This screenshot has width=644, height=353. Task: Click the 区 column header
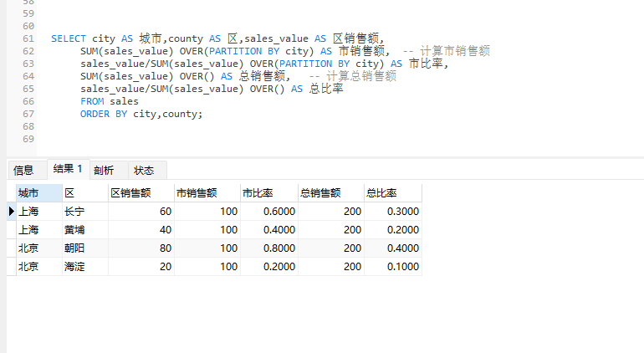[x=85, y=193]
